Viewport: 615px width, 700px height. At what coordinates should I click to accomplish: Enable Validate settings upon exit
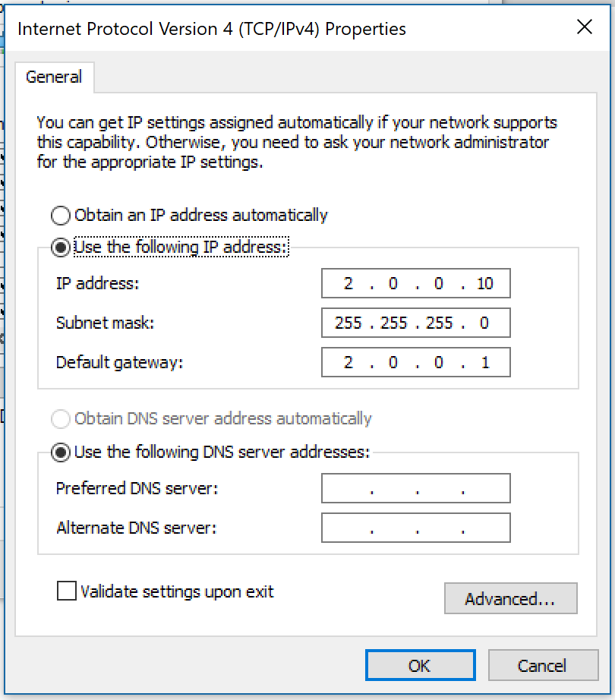67,591
